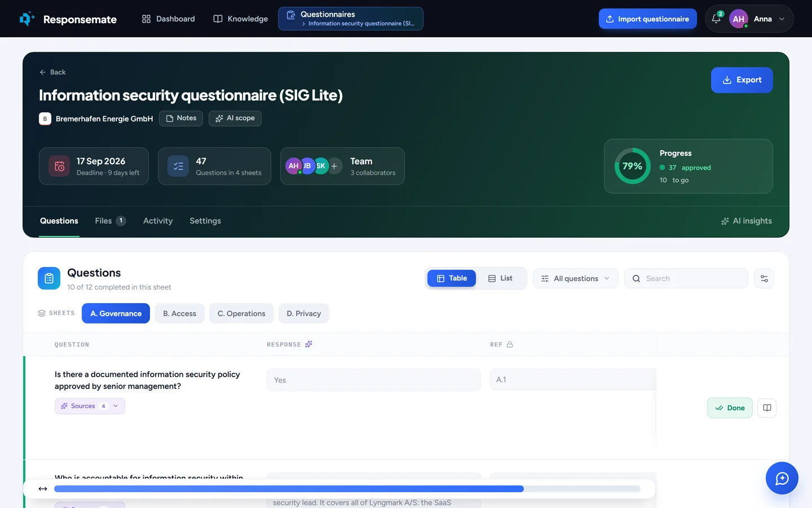Open AI insights

746,221
